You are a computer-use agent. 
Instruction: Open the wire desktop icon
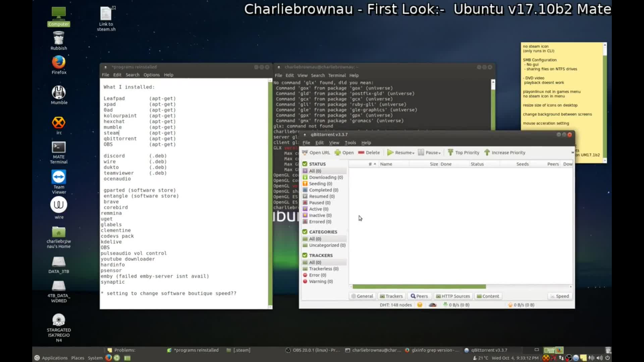(x=59, y=208)
